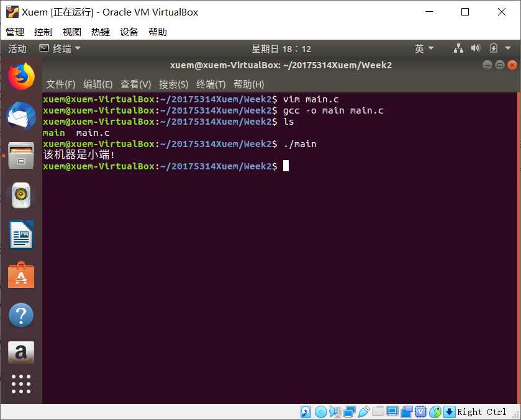Viewport: 521px width, 420px height.
Task: Click VirtualBox display indicator icon
Action: 392,412
